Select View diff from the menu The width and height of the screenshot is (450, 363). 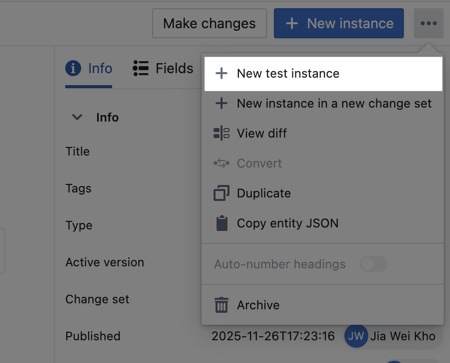(x=323, y=133)
